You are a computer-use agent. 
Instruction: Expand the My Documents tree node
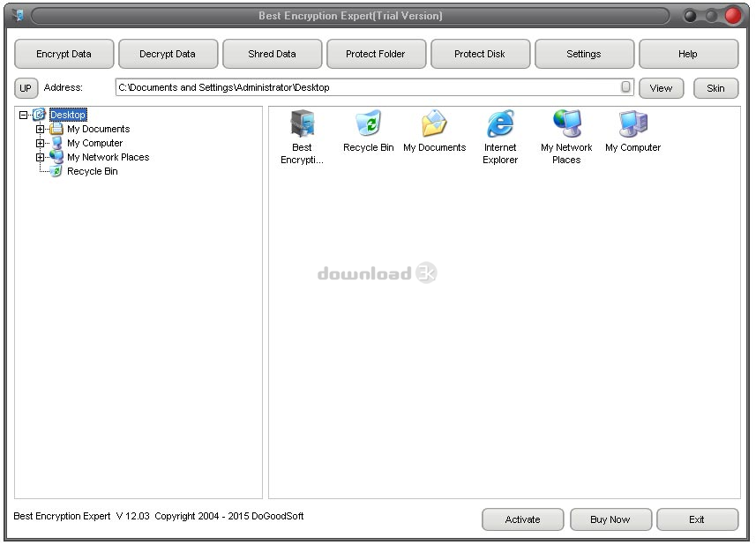(40, 129)
